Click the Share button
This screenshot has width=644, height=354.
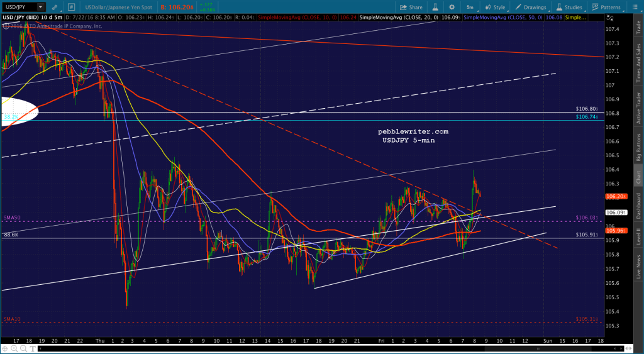coord(411,7)
